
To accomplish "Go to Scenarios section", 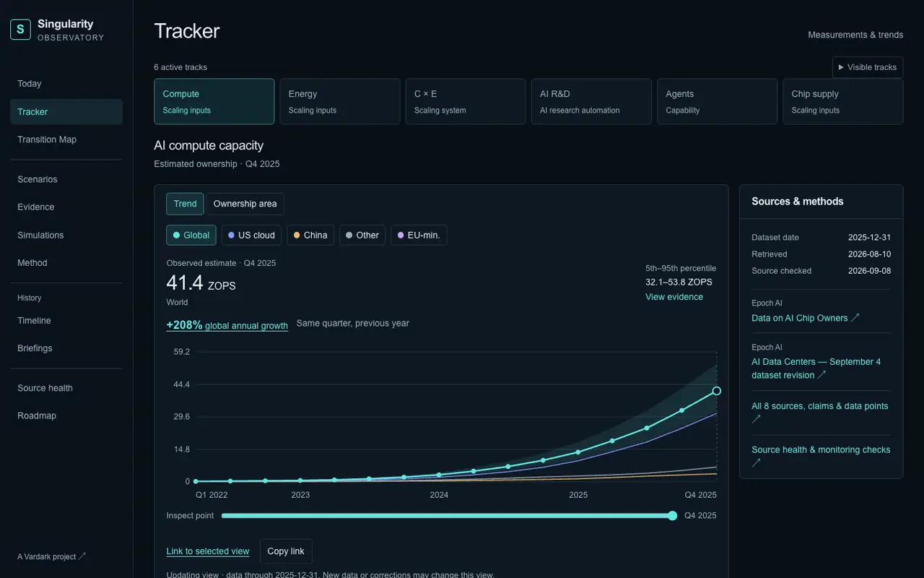I will pyautogui.click(x=66, y=179).
